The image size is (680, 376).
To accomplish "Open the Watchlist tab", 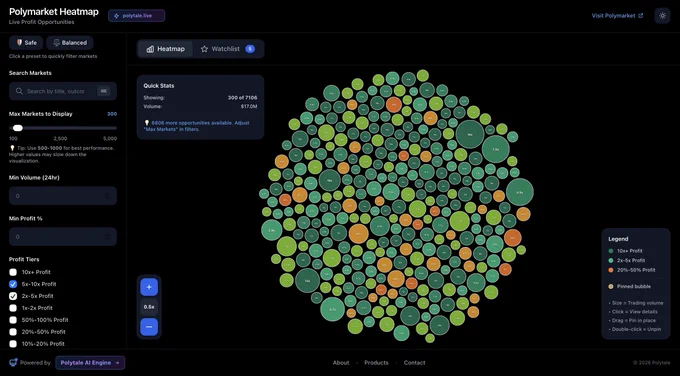I will (x=228, y=49).
